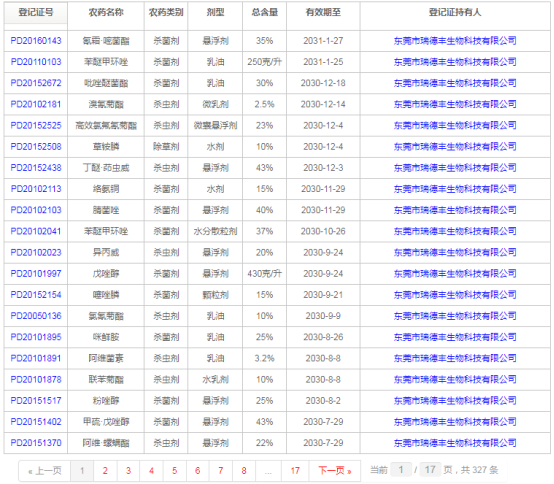
Task: Open registration PD20101997
Action: [36, 274]
